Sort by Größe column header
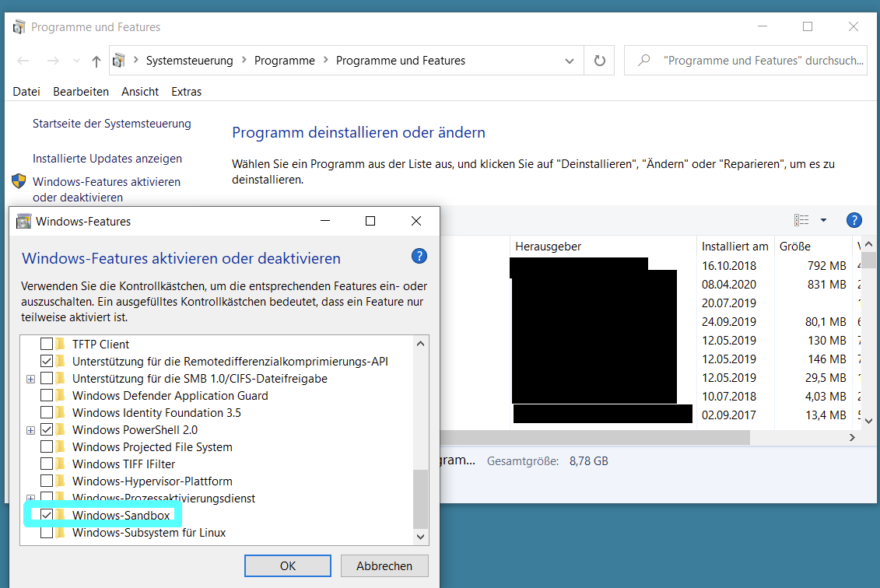880x588 pixels. (x=812, y=247)
